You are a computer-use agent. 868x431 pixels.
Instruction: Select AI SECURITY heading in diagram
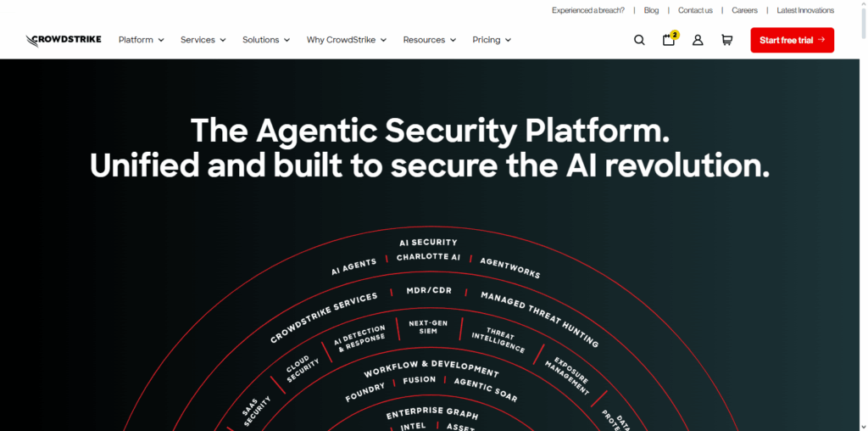(428, 242)
